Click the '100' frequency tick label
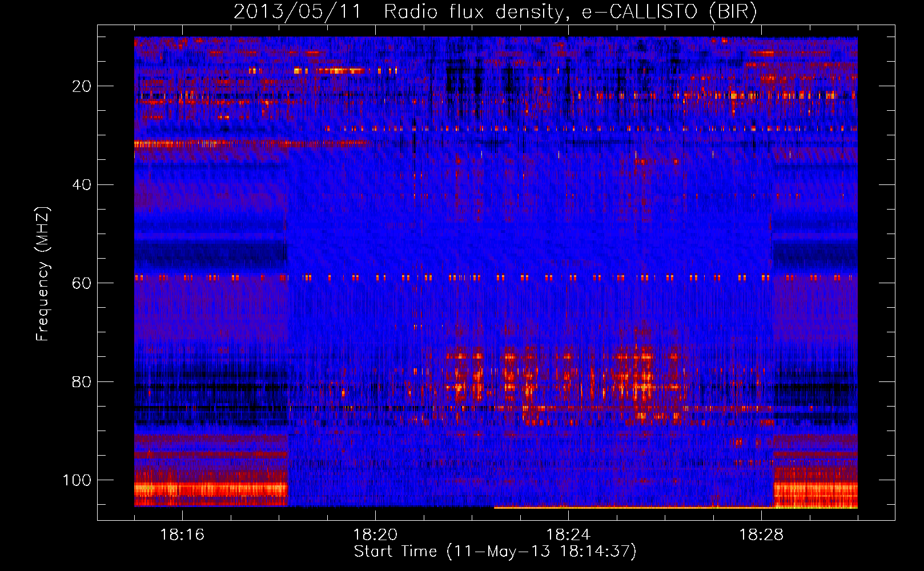Screen dimensions: 924x571 tap(77, 480)
